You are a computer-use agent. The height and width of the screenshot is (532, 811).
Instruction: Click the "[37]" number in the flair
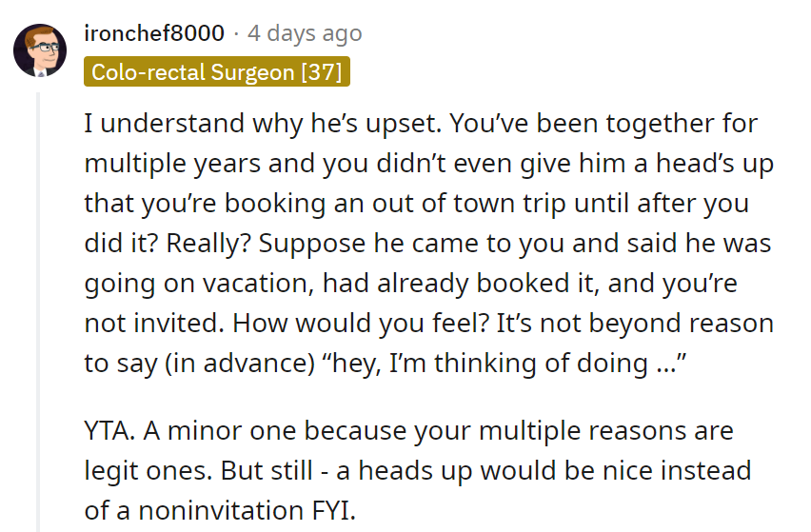pyautogui.click(x=321, y=72)
